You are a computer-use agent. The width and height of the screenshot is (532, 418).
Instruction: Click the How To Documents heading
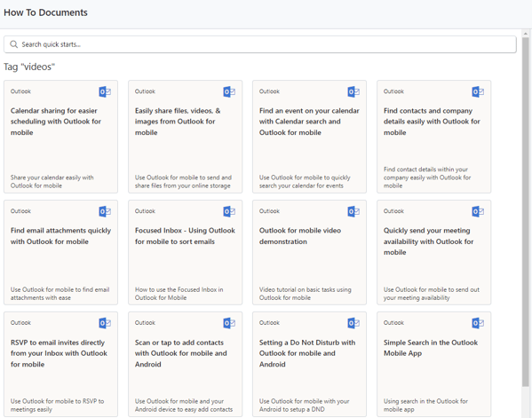[x=45, y=12]
